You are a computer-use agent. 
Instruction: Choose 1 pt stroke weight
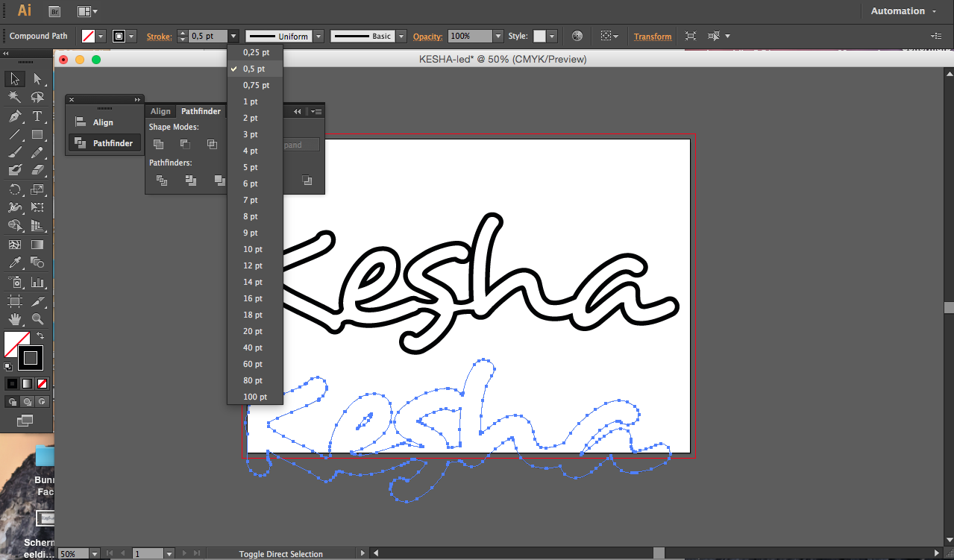255,101
